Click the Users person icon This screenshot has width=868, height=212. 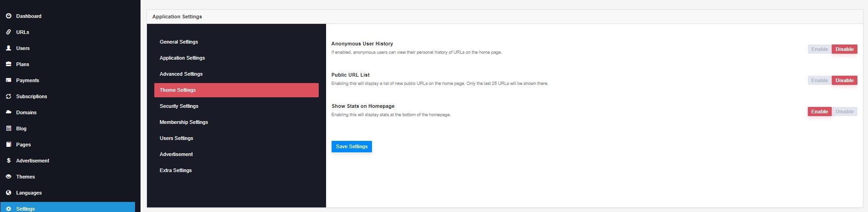(x=8, y=48)
